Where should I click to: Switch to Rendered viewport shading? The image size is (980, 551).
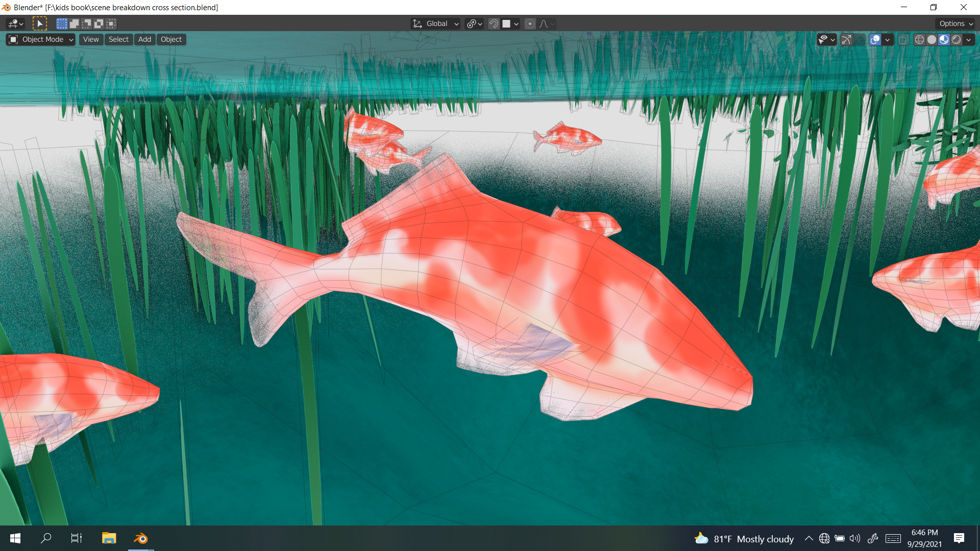point(956,39)
